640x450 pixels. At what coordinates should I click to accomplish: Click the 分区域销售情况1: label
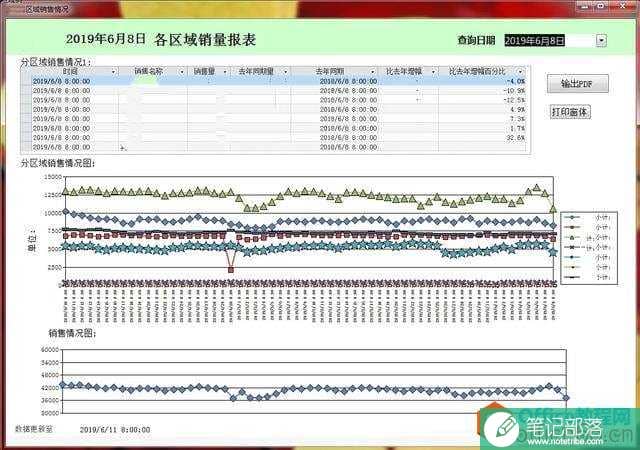pos(56,62)
